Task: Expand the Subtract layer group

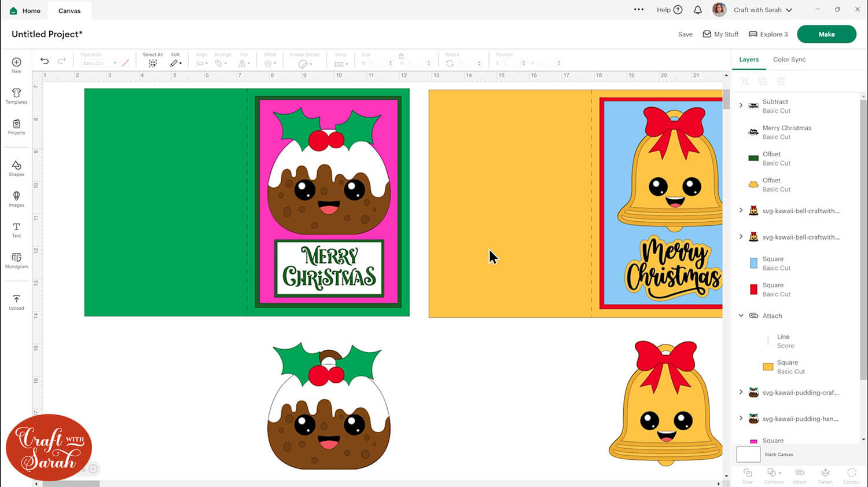Action: click(x=741, y=105)
